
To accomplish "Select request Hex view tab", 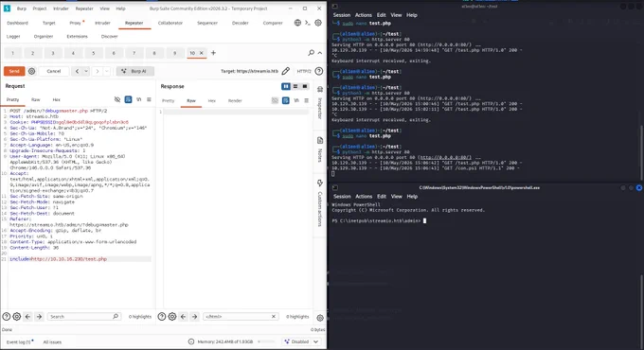I will pyautogui.click(x=56, y=99).
